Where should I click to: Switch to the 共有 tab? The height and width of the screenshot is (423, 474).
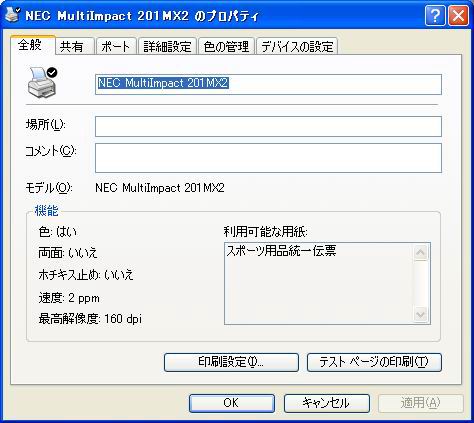click(75, 46)
